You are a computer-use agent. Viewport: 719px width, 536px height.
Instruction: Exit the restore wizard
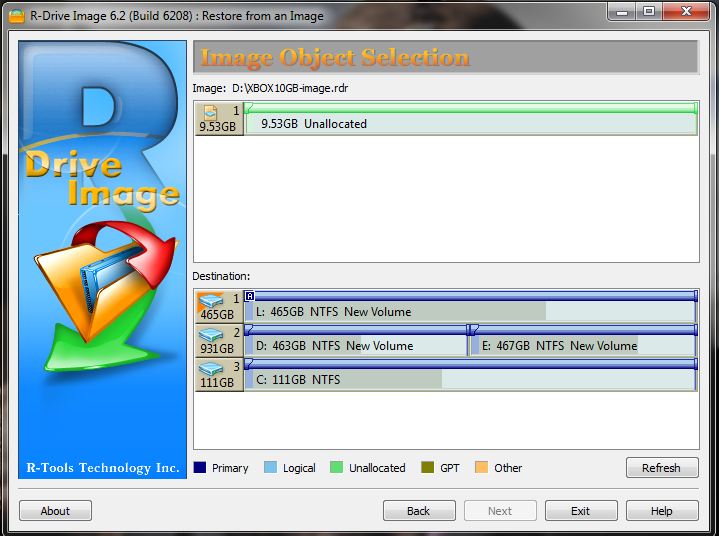coord(580,511)
